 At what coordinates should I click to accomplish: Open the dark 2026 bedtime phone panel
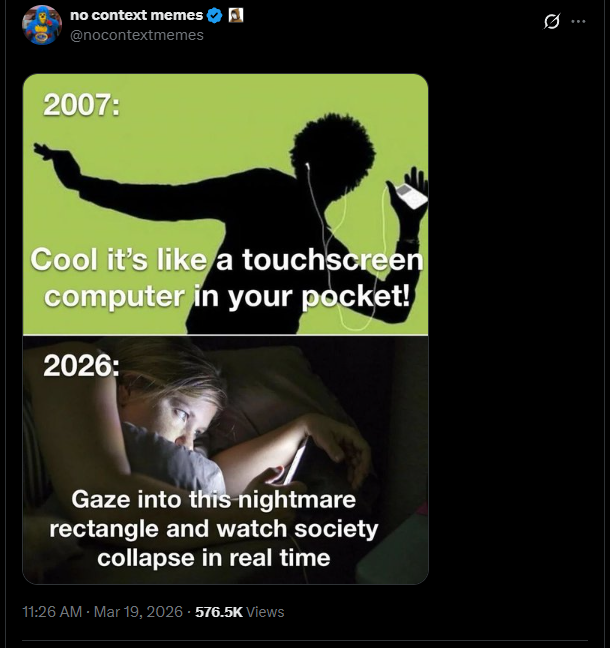click(225, 460)
